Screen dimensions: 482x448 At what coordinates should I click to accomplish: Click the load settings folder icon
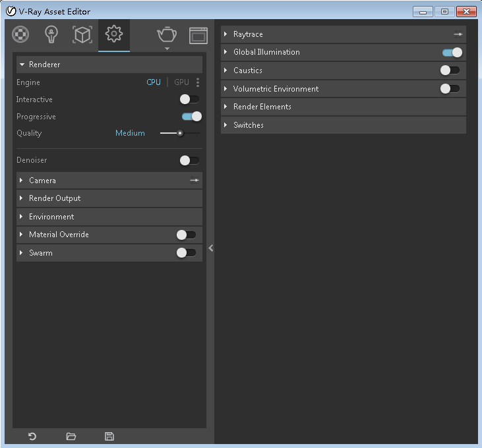(71, 436)
